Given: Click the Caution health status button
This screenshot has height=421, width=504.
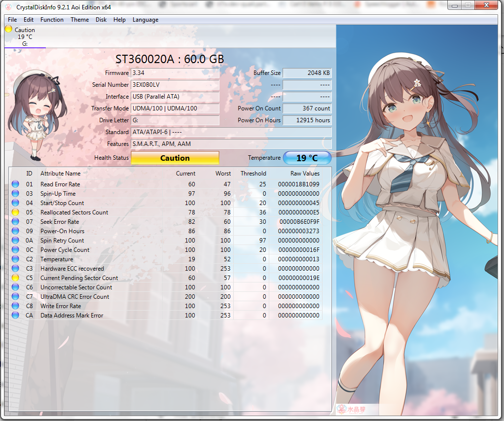Looking at the screenshot, I should (x=175, y=158).
